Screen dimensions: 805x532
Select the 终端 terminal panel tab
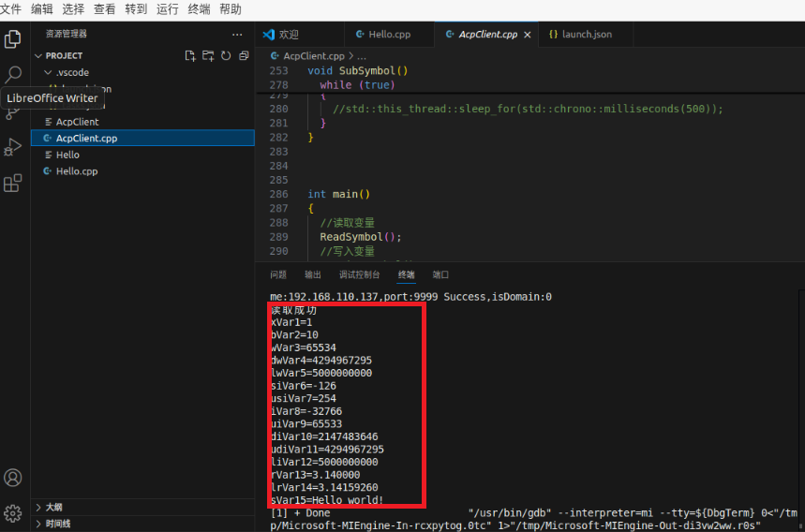coord(406,275)
